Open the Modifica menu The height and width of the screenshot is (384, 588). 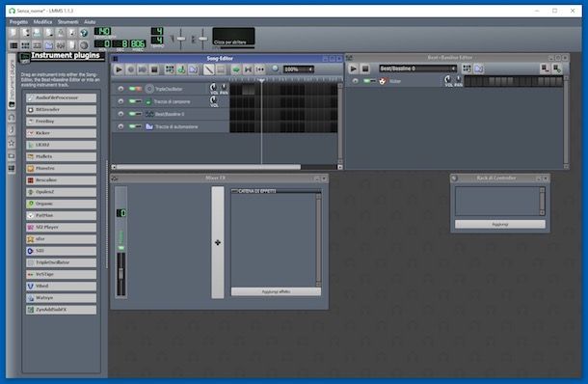[42, 22]
